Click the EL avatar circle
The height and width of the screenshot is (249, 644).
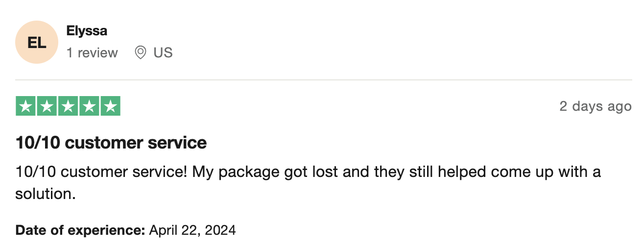[37, 42]
